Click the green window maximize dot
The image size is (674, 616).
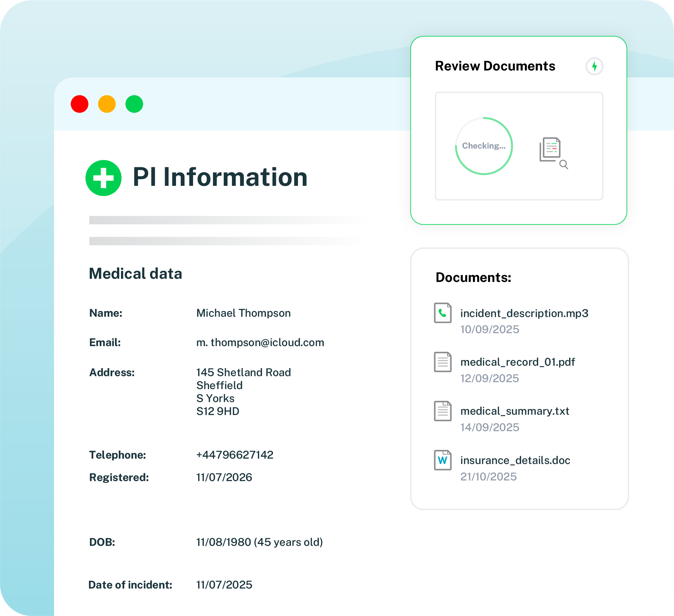[x=134, y=104]
